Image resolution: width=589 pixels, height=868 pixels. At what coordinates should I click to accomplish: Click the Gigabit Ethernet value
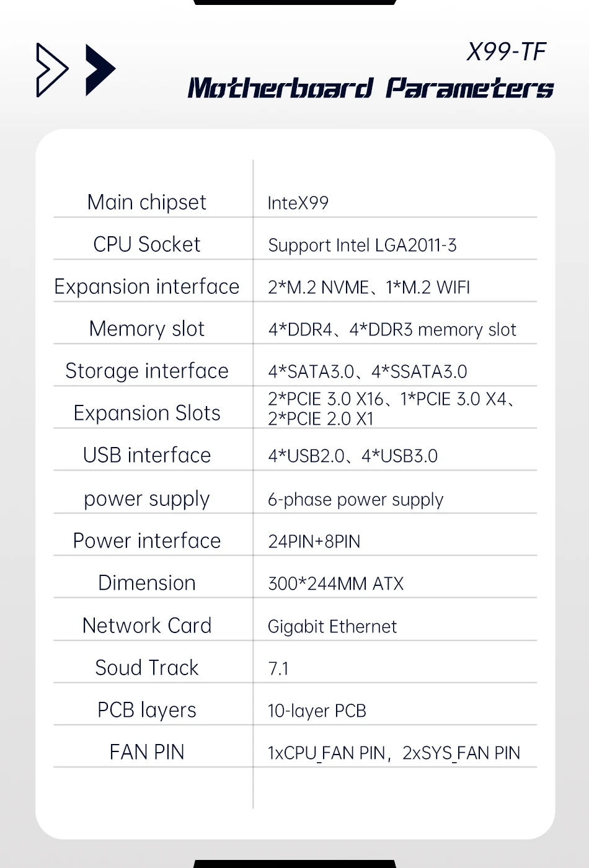click(332, 627)
